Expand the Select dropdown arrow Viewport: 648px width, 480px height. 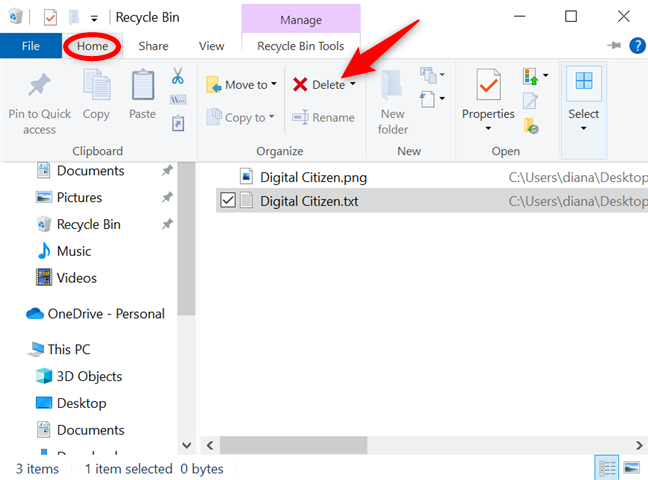click(583, 128)
